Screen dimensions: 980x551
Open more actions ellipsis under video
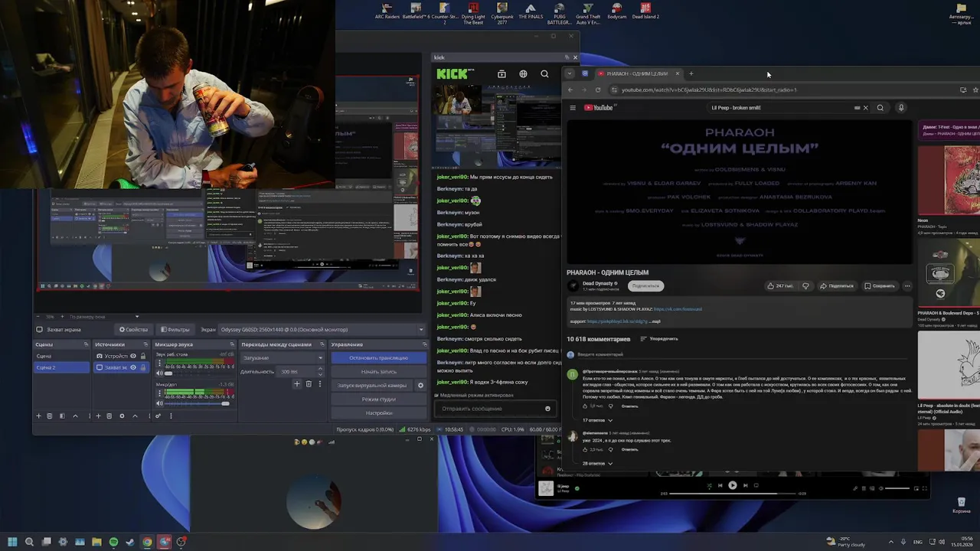pyautogui.click(x=907, y=286)
